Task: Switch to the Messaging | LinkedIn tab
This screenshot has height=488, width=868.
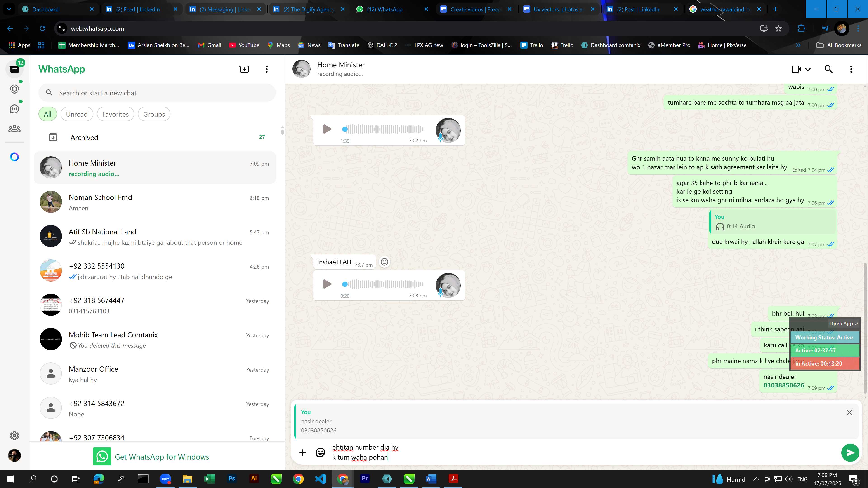Action: (x=225, y=9)
